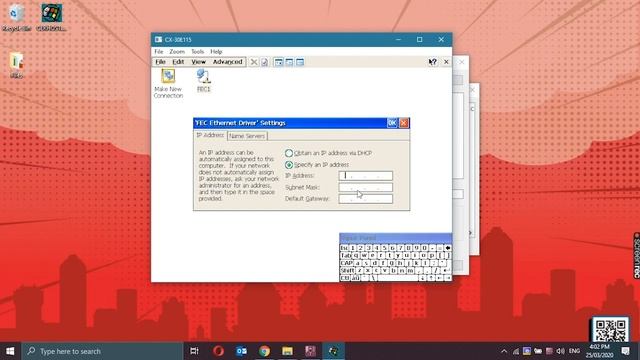The width and height of the screenshot is (640, 360).
Task: Toggle the Ctl key on the input panel
Action: click(x=345, y=278)
